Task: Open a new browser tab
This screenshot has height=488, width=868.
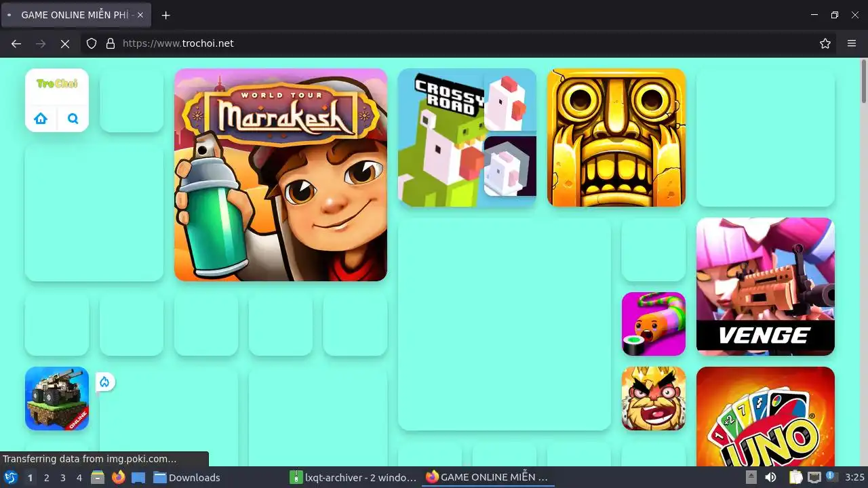Action: click(x=165, y=15)
